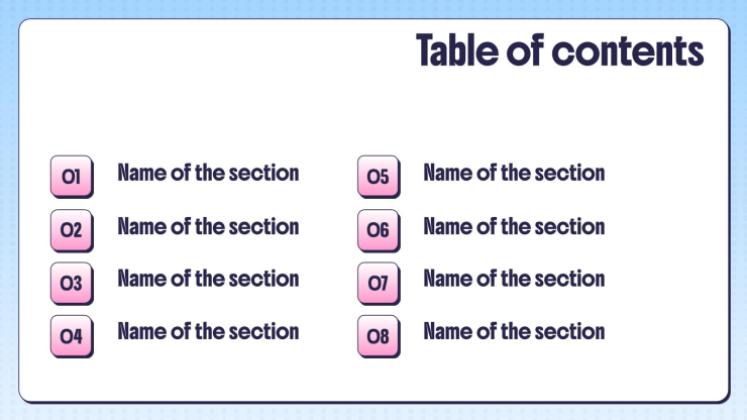
Task: Click the pink 07 number badge
Action: (378, 283)
